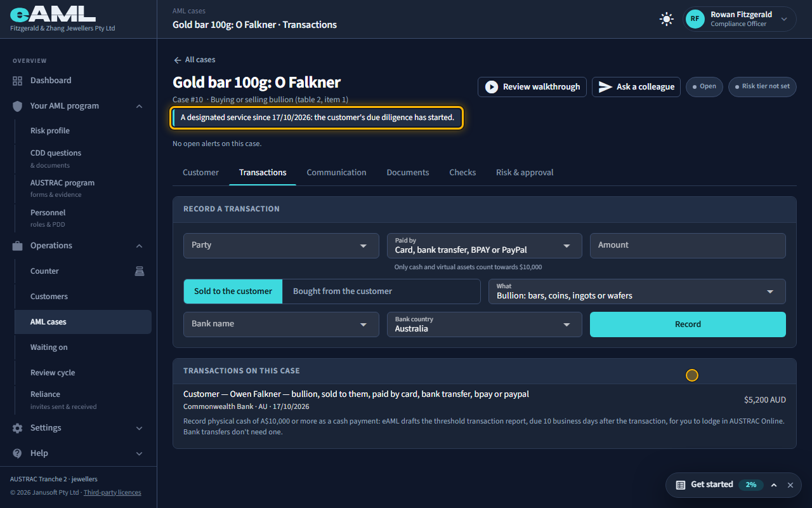
Task: Open the Bank country dropdown
Action: tap(484, 324)
